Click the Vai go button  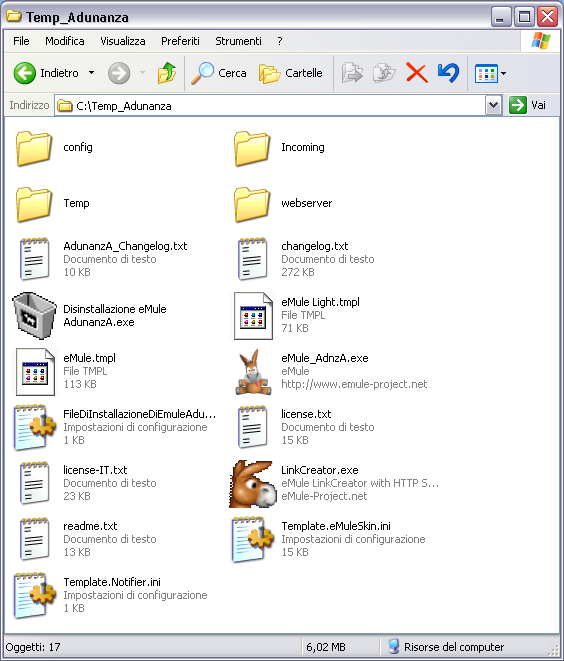coord(528,105)
